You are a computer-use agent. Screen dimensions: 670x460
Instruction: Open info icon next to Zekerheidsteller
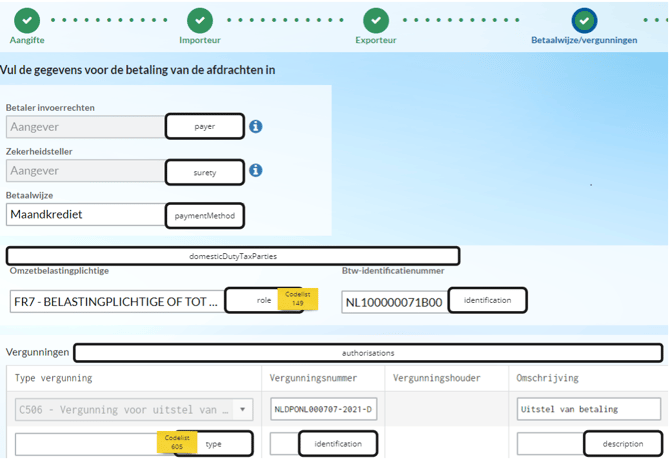click(x=256, y=170)
